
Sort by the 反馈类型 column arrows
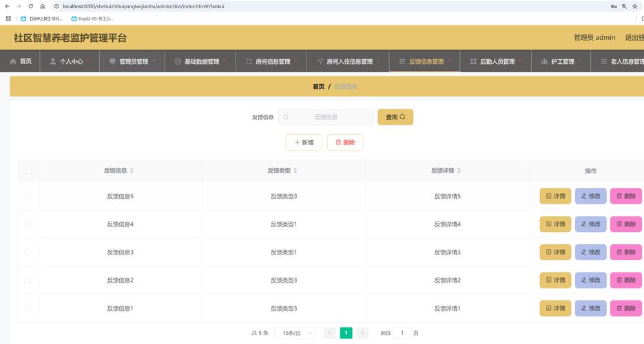(295, 171)
